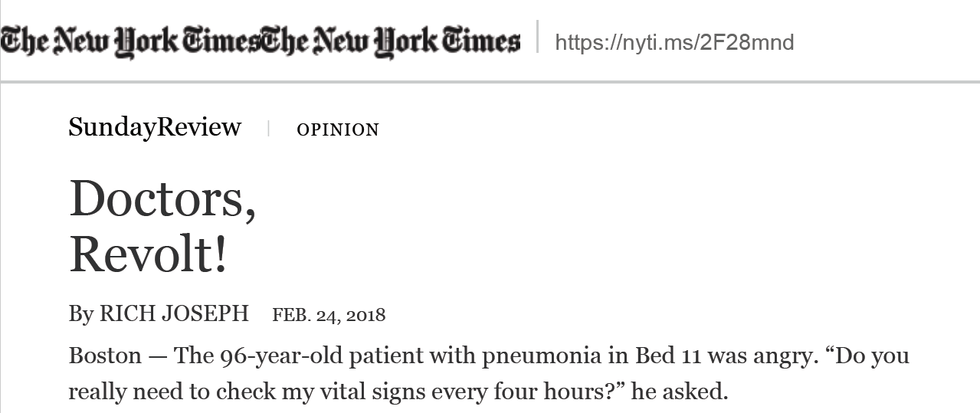
Task: Open the nyti.ms short URL link
Action: [x=674, y=42]
